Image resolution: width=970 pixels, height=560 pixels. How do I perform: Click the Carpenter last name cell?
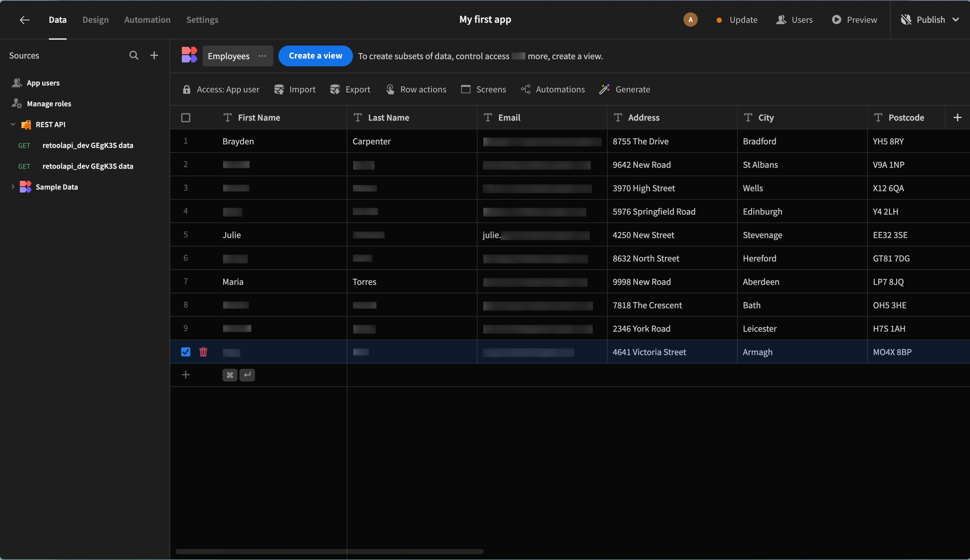(x=412, y=141)
